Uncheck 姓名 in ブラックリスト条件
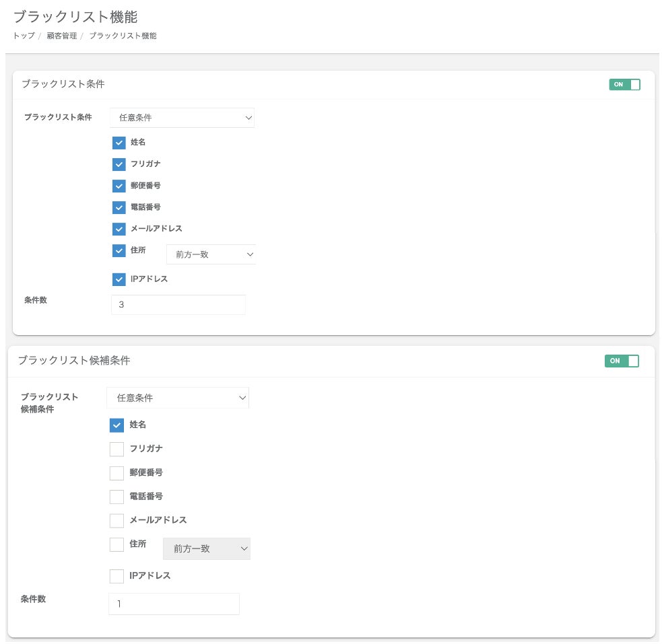 point(119,143)
